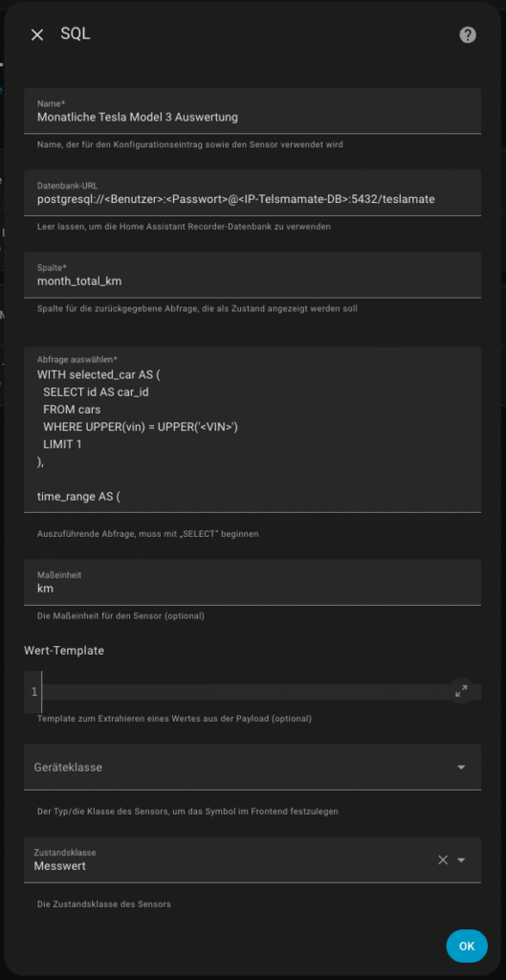Open the help question mark icon
This screenshot has height=980, width=506.
[x=468, y=35]
